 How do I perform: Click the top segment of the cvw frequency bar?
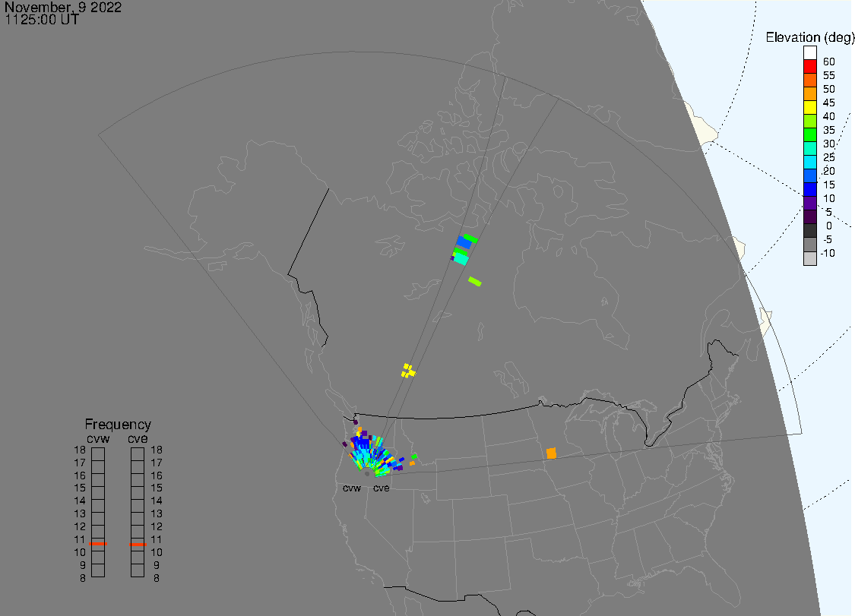click(98, 454)
